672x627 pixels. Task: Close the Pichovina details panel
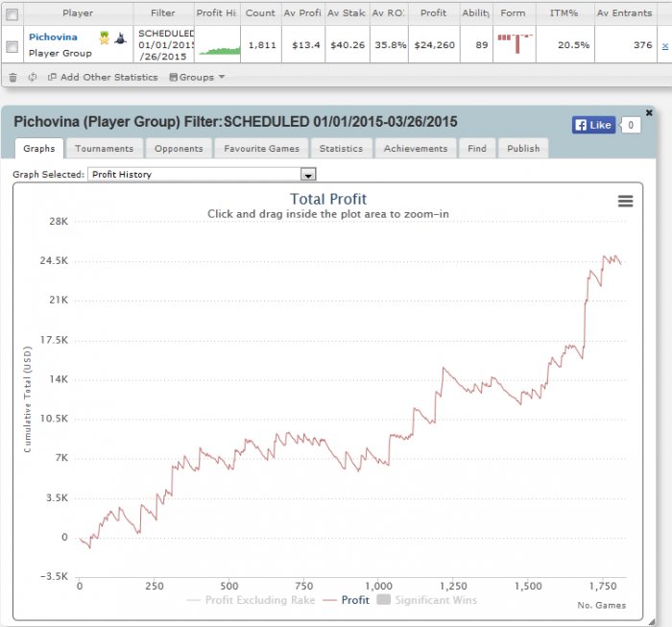[x=649, y=112]
